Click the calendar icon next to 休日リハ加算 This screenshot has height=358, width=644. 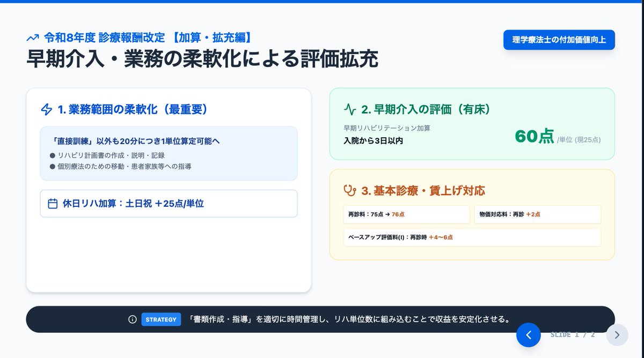[51, 204]
